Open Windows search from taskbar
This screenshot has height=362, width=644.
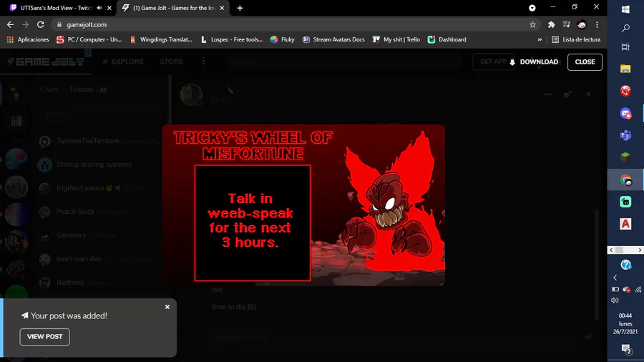pos(625,28)
